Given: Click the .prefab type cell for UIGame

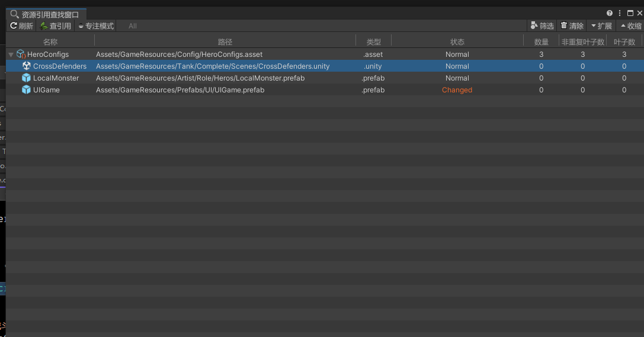Looking at the screenshot, I should coord(373,90).
